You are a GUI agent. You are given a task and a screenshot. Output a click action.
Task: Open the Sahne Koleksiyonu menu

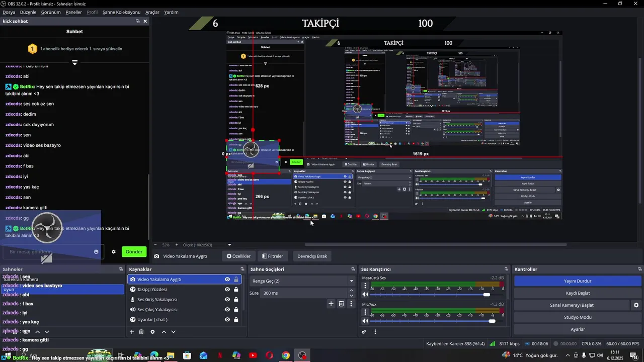(x=121, y=12)
